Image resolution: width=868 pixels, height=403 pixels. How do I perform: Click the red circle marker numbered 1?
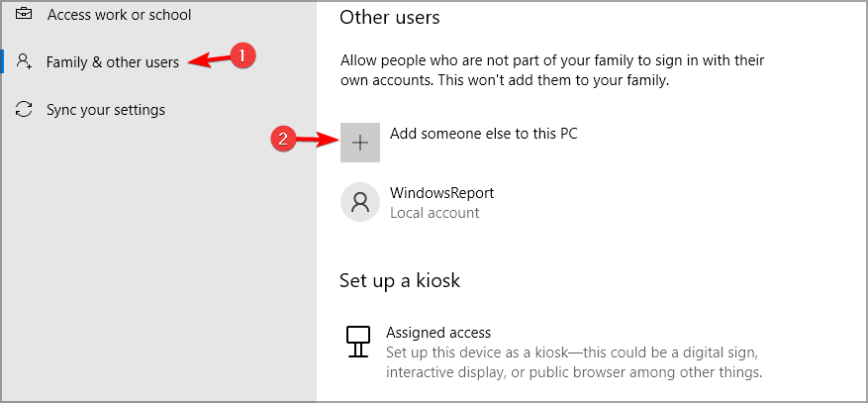241,56
